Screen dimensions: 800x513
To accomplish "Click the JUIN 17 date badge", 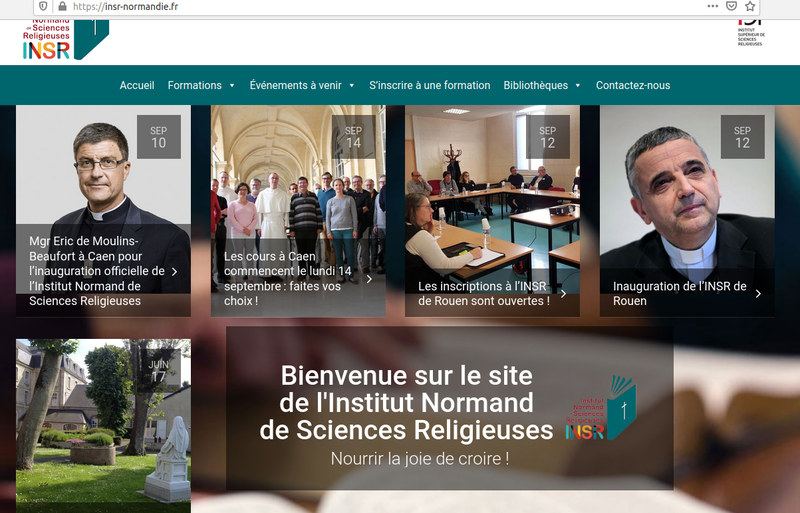I will click(159, 371).
